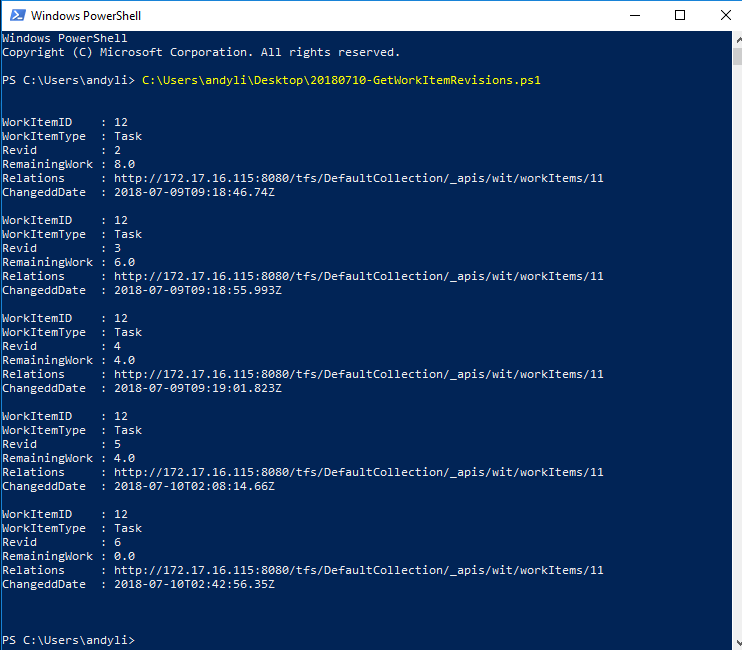Click the ChangedDate 2018-07-09T09:19:01.823Z value

pos(197,388)
